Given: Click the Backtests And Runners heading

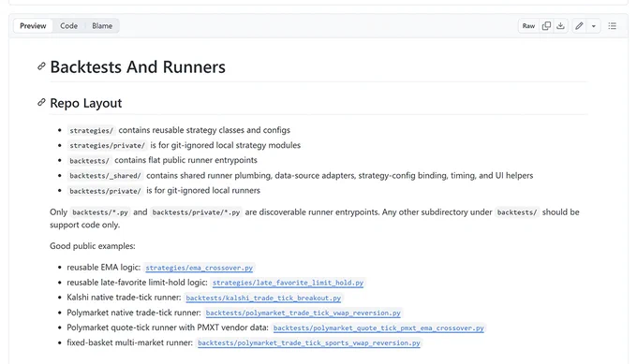Looking at the screenshot, I should pos(138,67).
